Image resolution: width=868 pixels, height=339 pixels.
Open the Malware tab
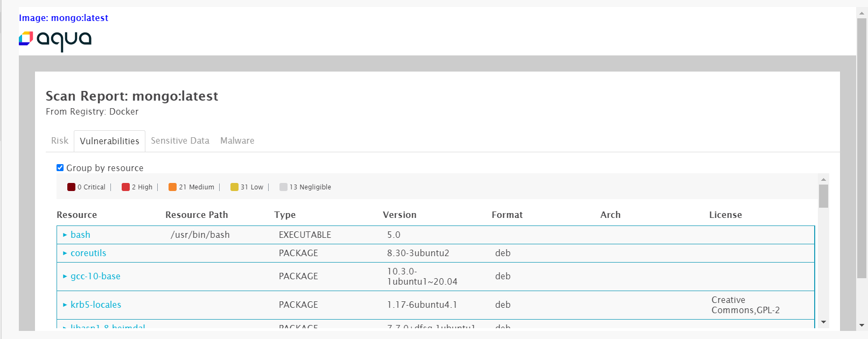237,141
